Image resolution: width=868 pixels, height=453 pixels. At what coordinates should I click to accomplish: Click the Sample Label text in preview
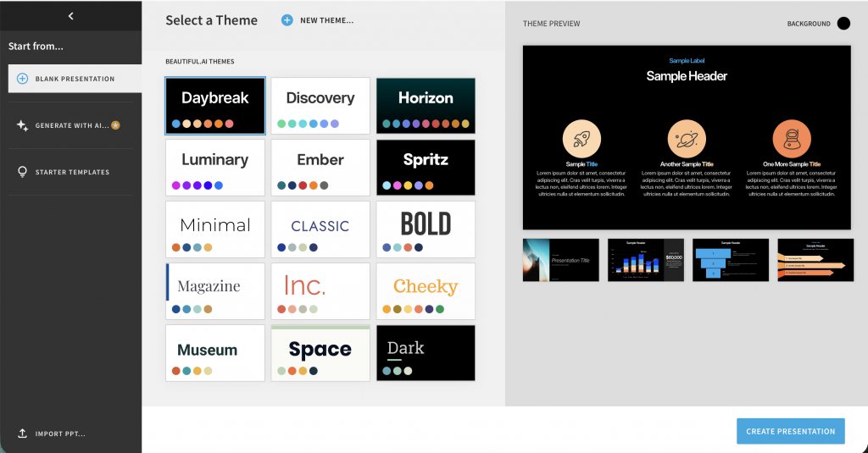687,61
